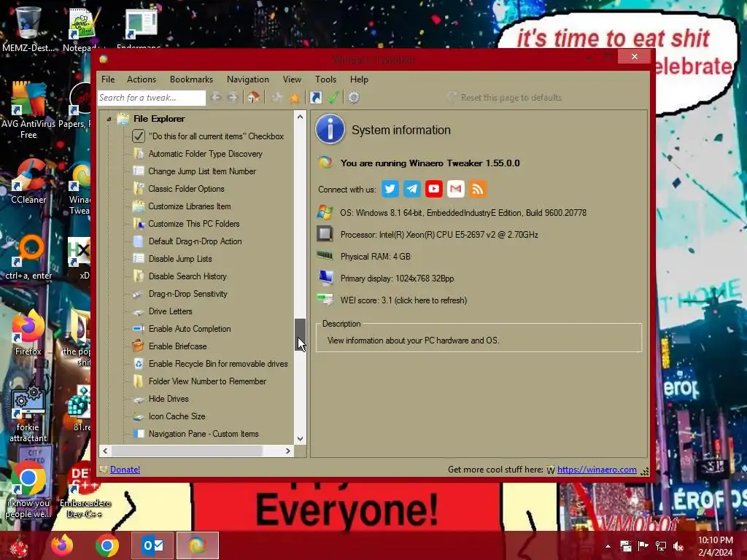Click the taskbar clock showing 10:10 PM
747x560 pixels.
(x=716, y=546)
